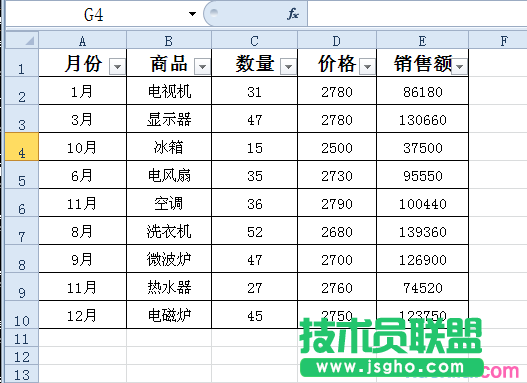Select cell containing 洗衣机
527x383 pixels.
click(x=169, y=231)
